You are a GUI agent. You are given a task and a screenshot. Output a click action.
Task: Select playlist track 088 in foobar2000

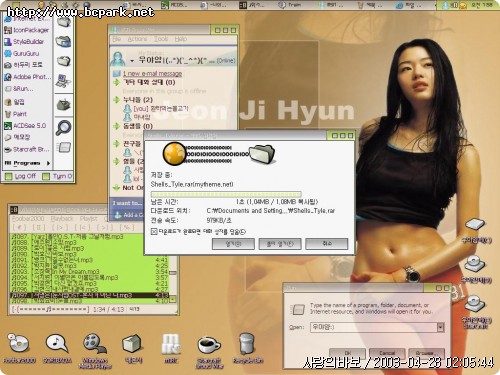pyautogui.click(x=89, y=242)
